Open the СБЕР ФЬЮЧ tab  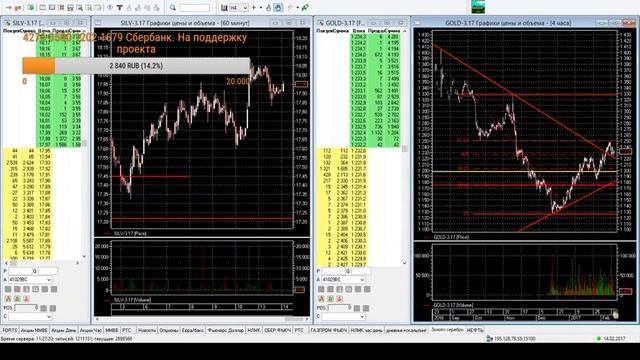(x=277, y=330)
